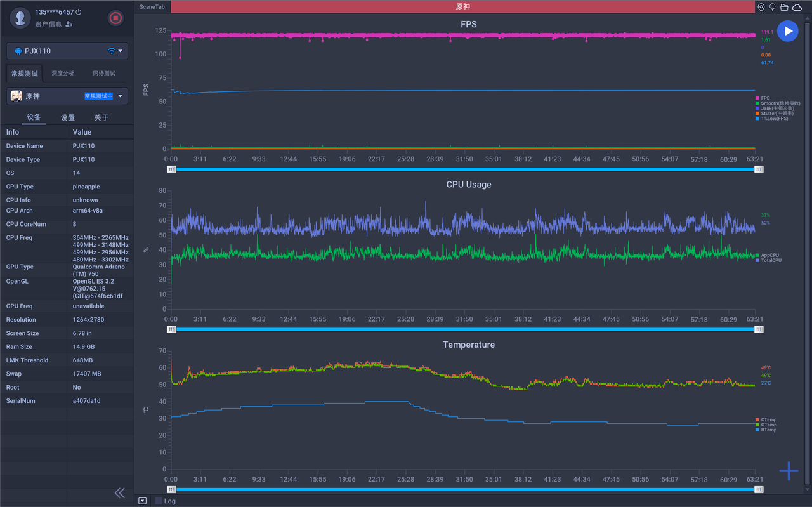Collapse the left panel with double chevron
This screenshot has height=507, width=812.
point(119,493)
